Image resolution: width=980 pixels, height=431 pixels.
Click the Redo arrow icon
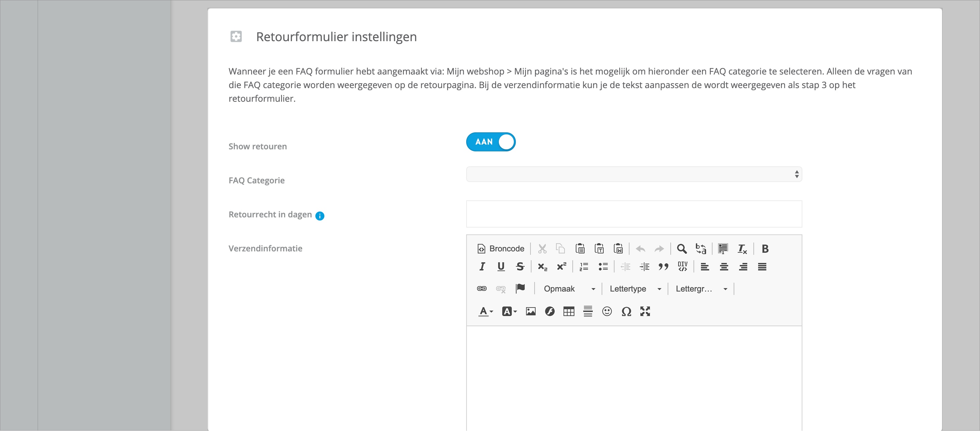[659, 249]
